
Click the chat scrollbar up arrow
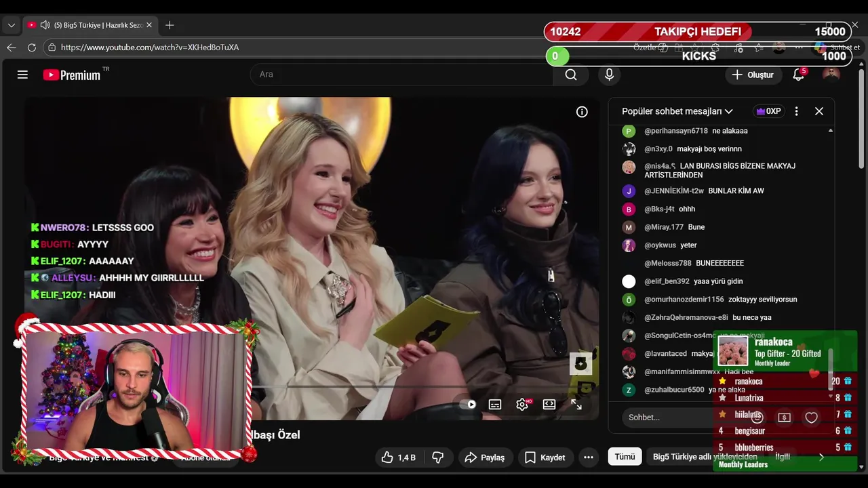[x=831, y=130]
